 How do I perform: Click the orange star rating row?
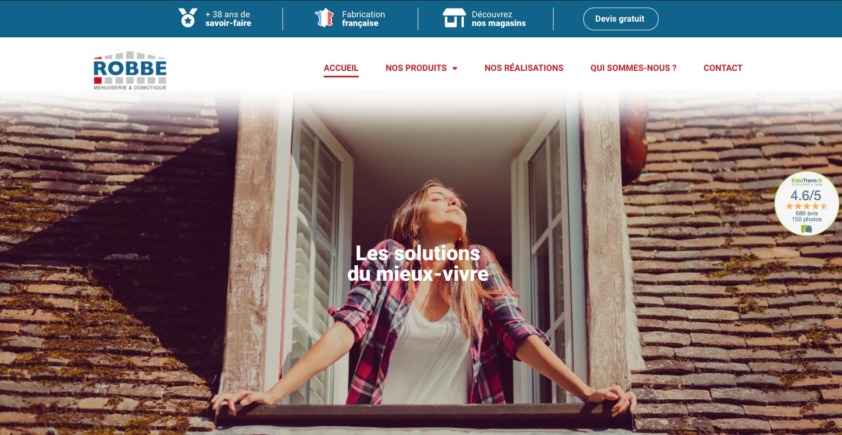[806, 206]
